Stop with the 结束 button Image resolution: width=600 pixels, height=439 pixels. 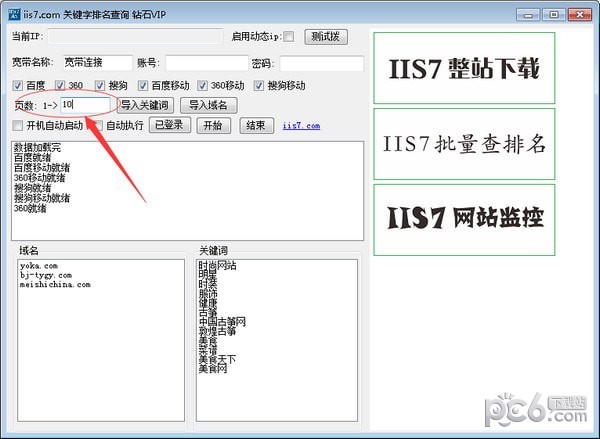(x=256, y=125)
